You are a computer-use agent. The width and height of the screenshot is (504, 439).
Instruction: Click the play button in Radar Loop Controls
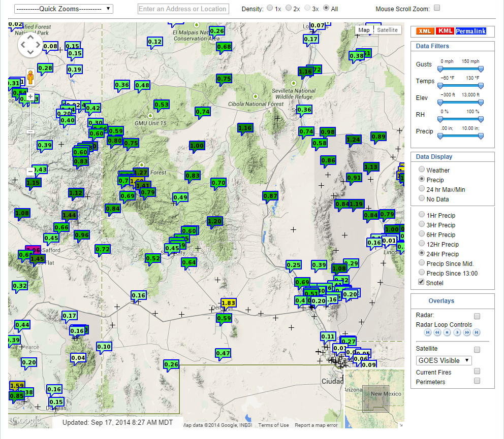457,332
